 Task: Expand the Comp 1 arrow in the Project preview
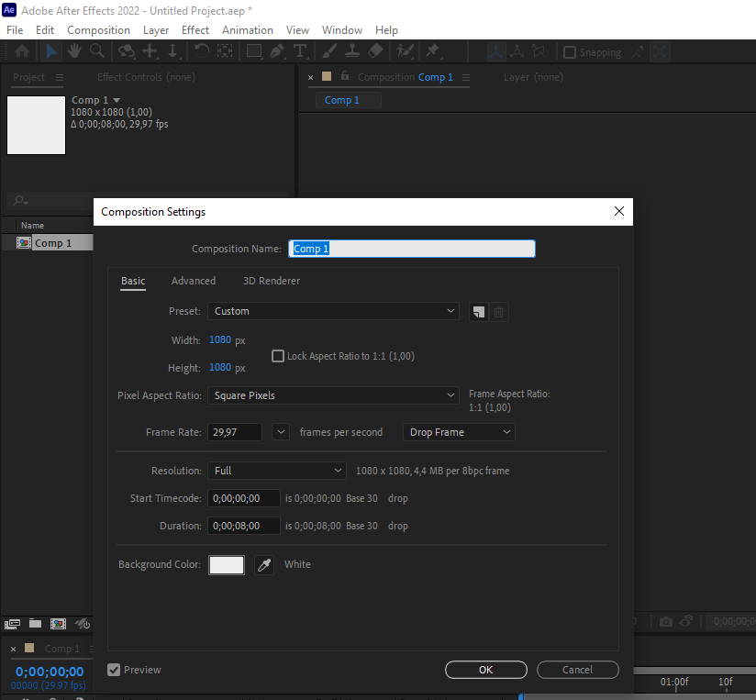click(117, 100)
